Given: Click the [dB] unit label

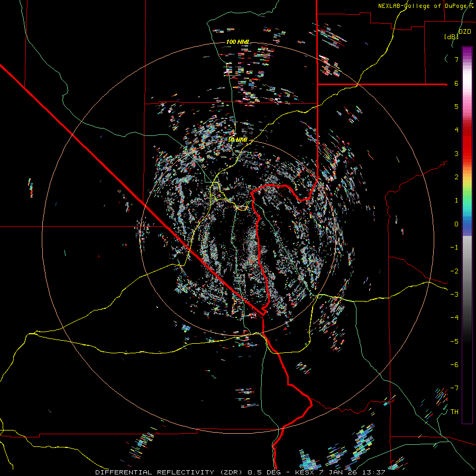Looking at the screenshot, I should tap(452, 36).
